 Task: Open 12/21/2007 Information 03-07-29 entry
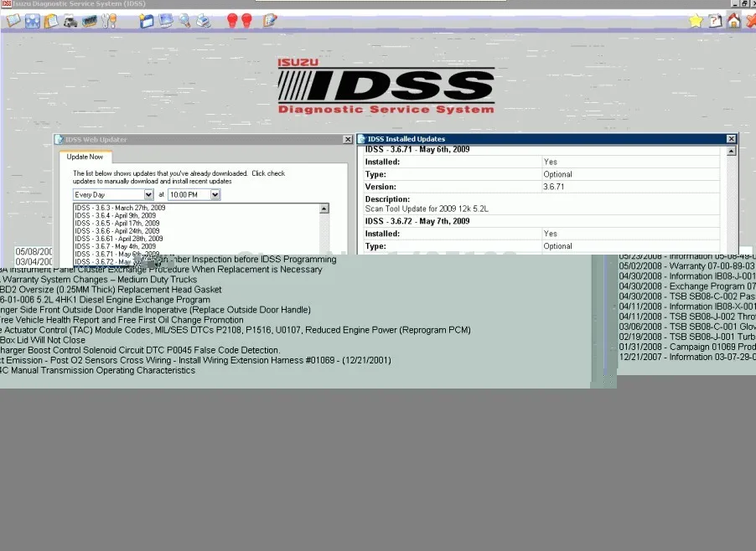click(687, 357)
